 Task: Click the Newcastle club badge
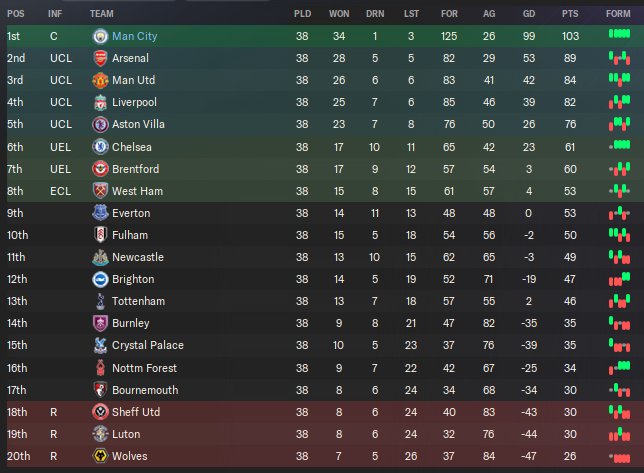coord(100,257)
